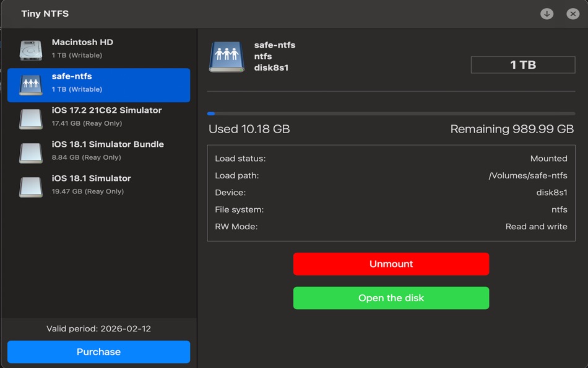
Task: Click the 1 TB (Writable) text under Macintosh HD
Action: click(77, 55)
